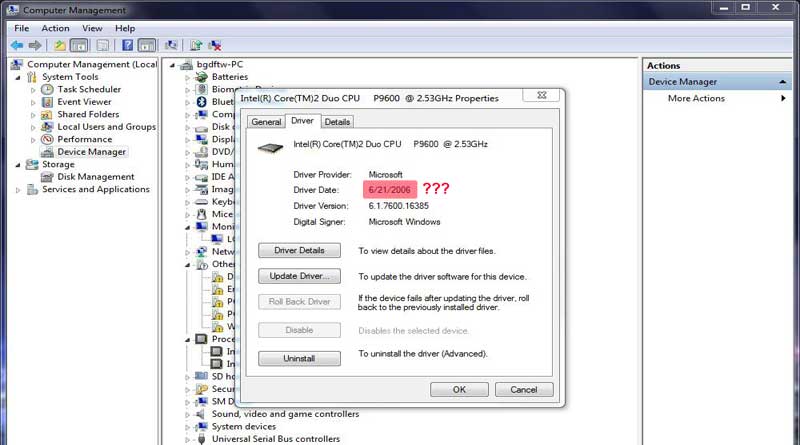
Task: Click the Update Driver... button
Action: [x=299, y=276]
